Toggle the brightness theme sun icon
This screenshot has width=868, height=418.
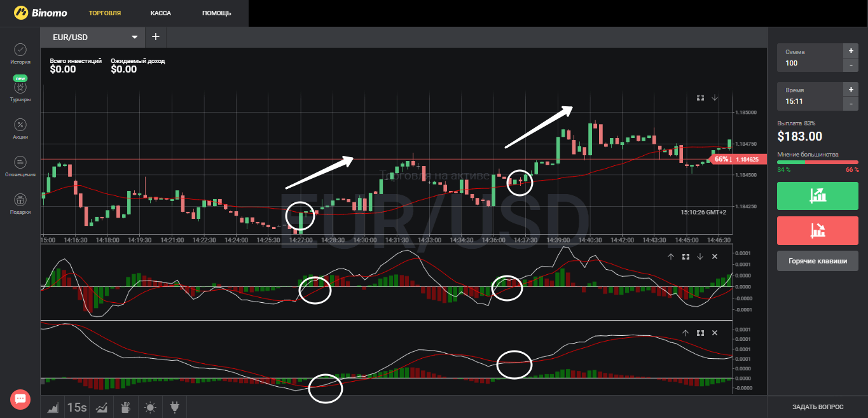(149, 407)
